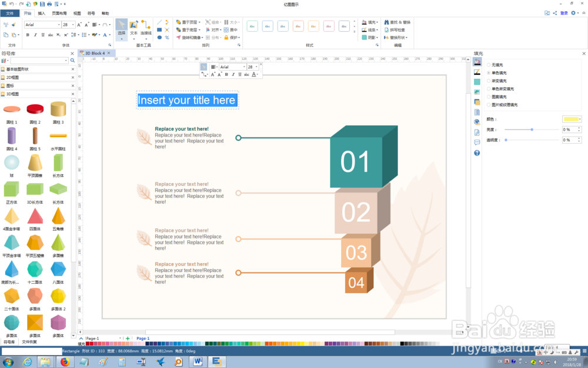Select the 单色填充 radio option
This screenshot has height=368, width=588.
click(489, 73)
